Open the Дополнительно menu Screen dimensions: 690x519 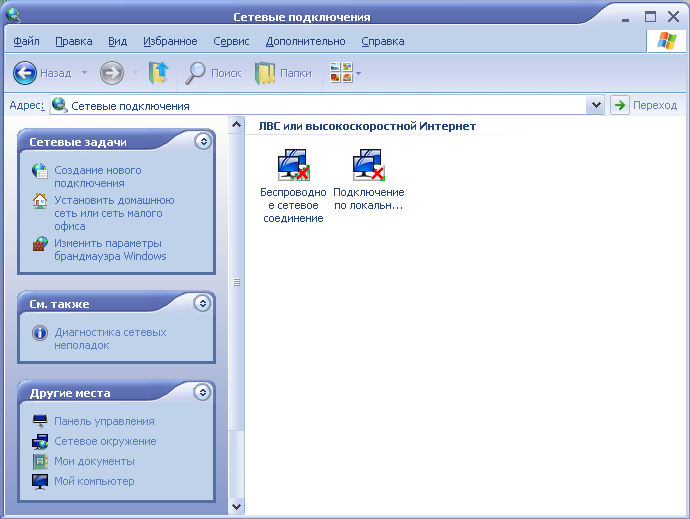305,41
